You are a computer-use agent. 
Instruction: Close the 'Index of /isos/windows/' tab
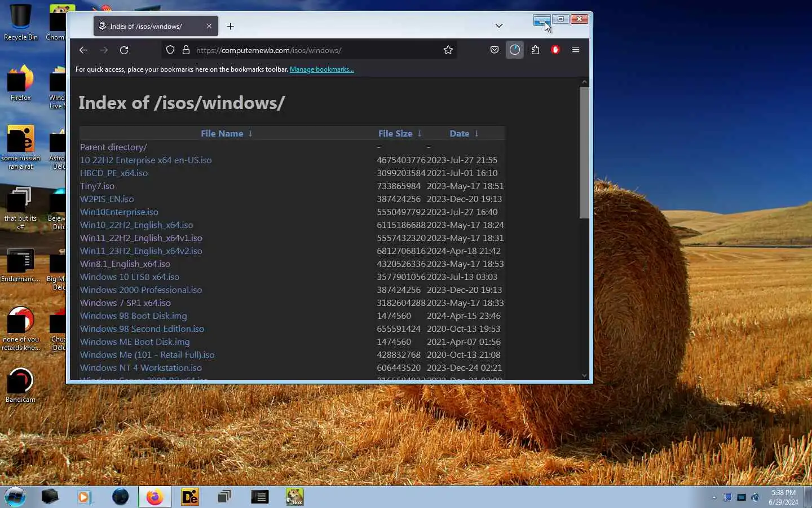pos(209,26)
